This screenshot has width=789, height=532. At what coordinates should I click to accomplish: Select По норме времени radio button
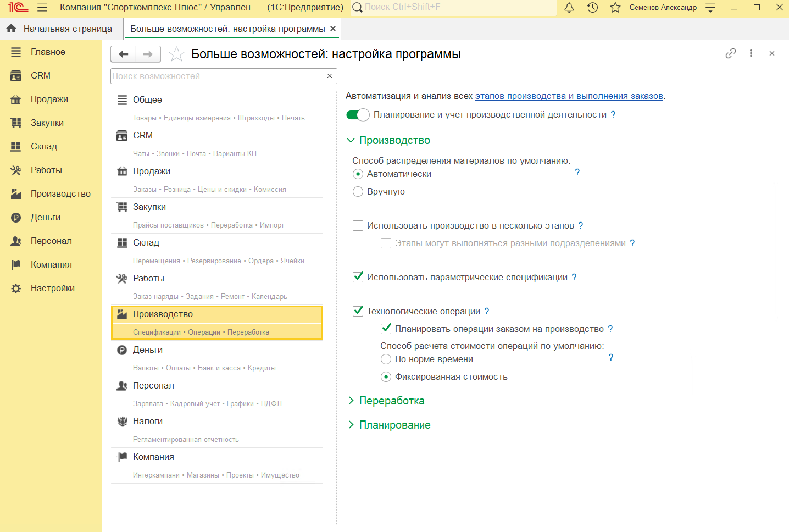(386, 359)
